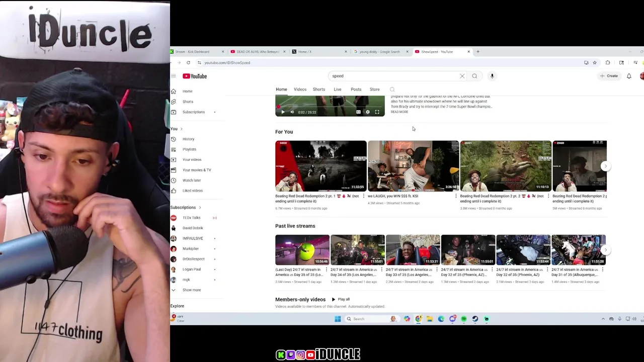The image size is (644, 362).
Task: Make the featured video fullscreen
Action: 377,112
